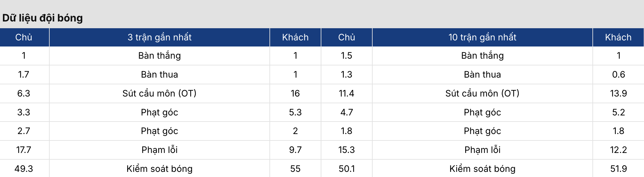Click the 0.6 Bàn thua value
644x177 pixels.
[618, 75]
